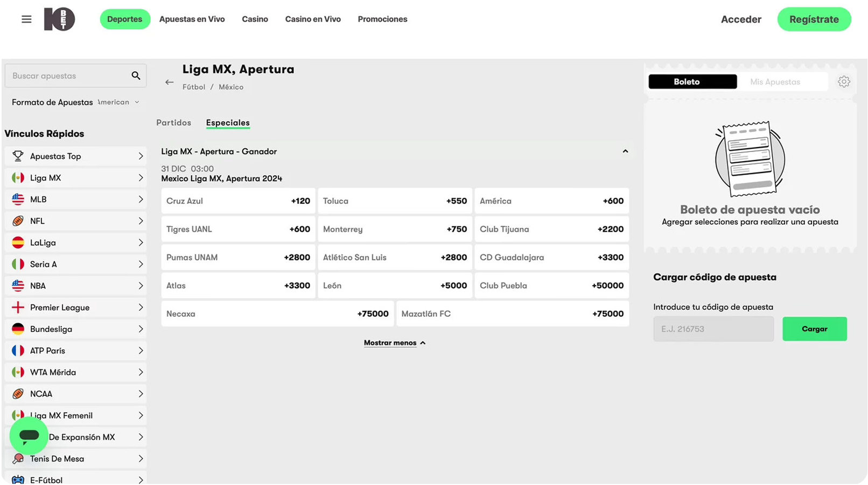Expand the Bundesliga chevron
The height and width of the screenshot is (485, 868).
click(141, 329)
